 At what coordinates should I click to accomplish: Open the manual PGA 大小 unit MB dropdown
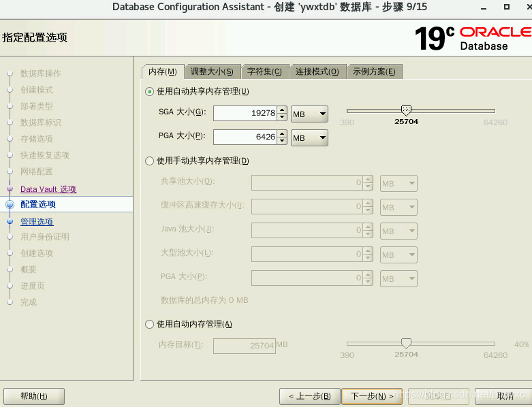(x=398, y=278)
